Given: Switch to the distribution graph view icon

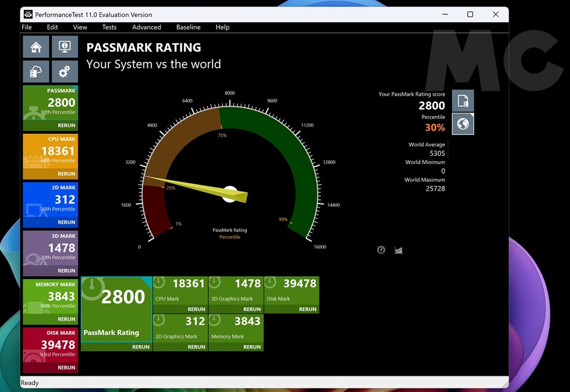Looking at the screenshot, I should pos(399,250).
